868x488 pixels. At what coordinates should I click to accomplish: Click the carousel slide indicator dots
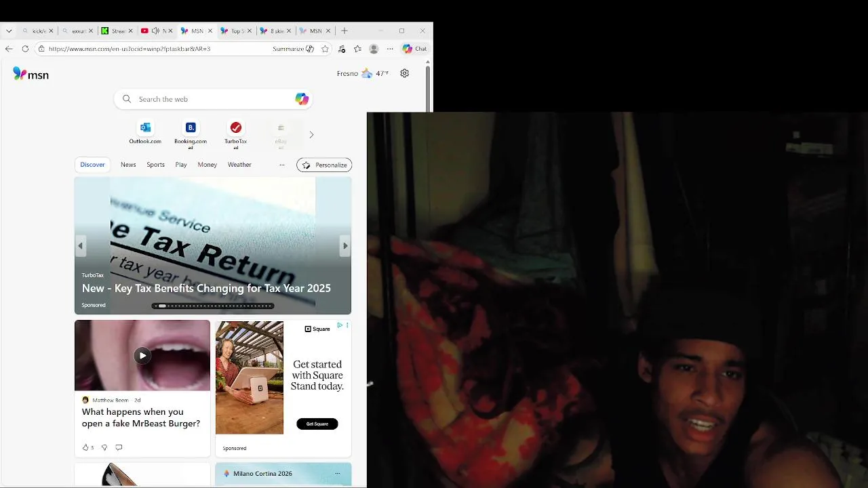213,306
